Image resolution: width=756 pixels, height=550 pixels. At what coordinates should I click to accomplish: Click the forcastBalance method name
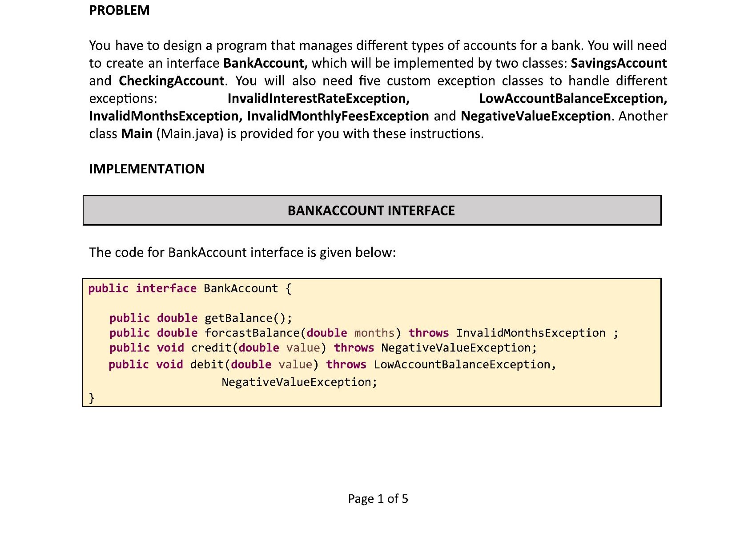click(252, 333)
